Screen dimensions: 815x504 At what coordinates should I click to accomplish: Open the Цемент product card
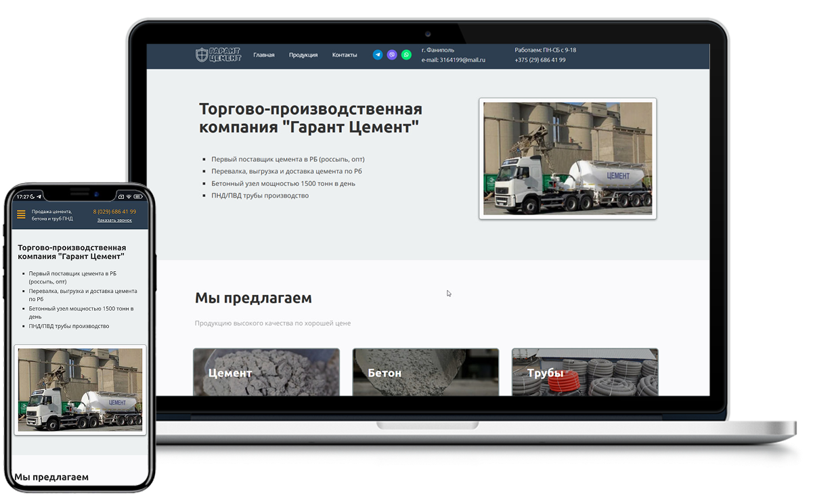coord(266,372)
